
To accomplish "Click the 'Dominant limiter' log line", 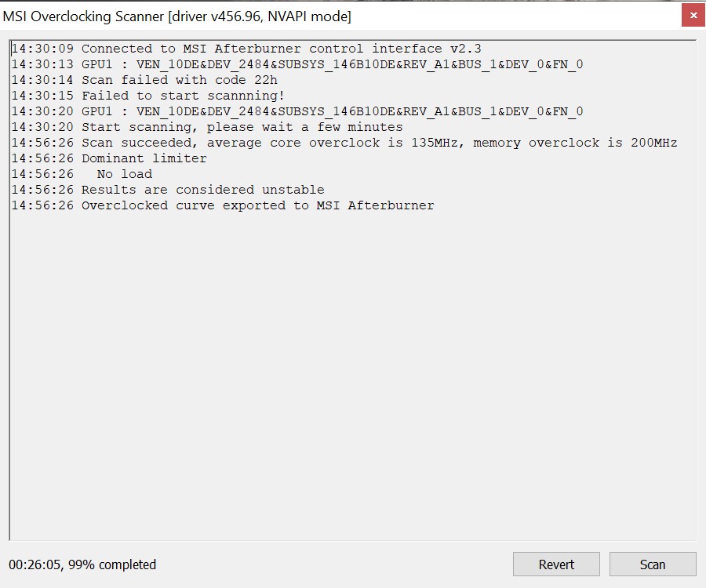I will click(x=144, y=158).
